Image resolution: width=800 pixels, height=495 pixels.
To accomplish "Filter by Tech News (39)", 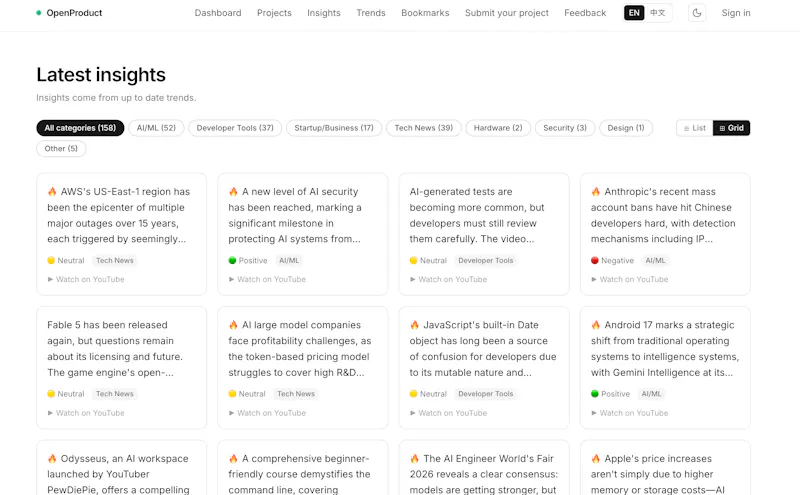I will click(423, 128).
